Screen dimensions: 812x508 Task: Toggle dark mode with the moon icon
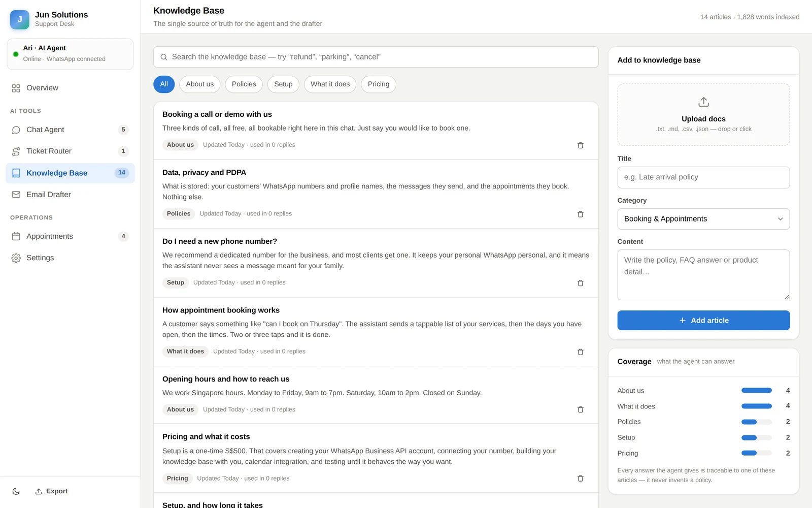tap(16, 491)
